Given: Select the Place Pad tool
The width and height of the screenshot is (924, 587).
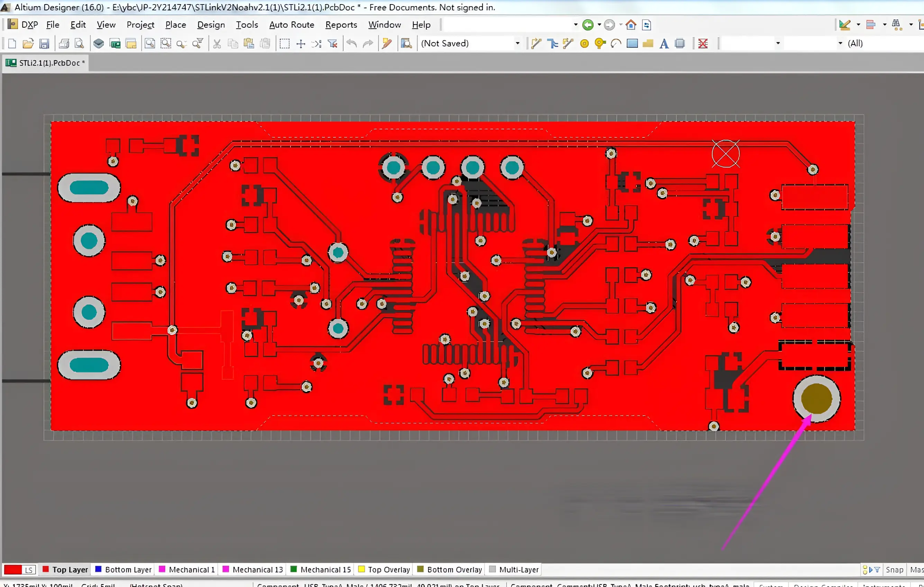Looking at the screenshot, I should 584,44.
